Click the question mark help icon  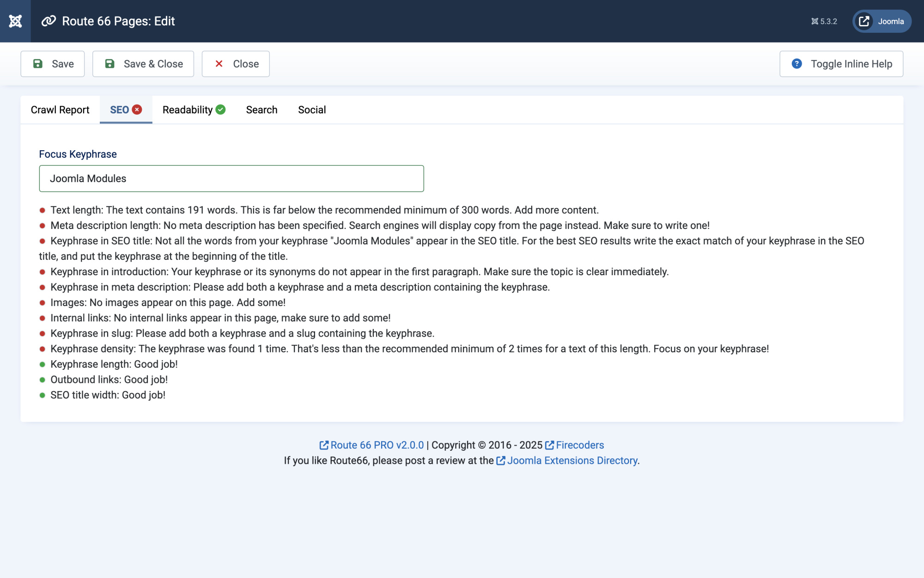[x=796, y=64]
